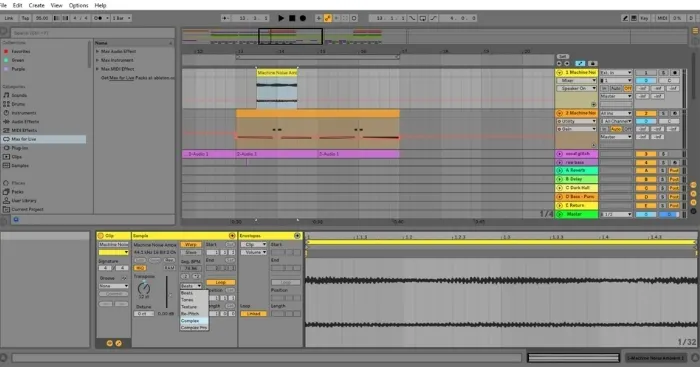Image resolution: width=700 pixels, height=367 pixels.
Task: Set track 2 monitor to Auto
Action: click(616, 129)
